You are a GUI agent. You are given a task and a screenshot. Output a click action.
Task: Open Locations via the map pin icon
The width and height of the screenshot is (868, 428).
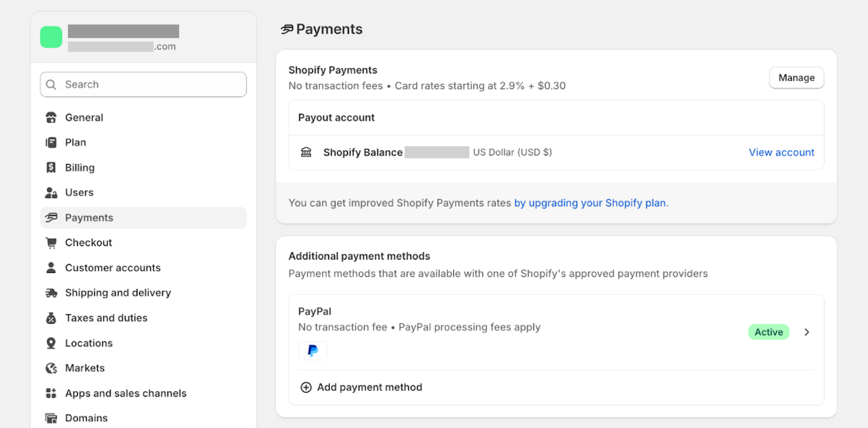[x=51, y=343]
